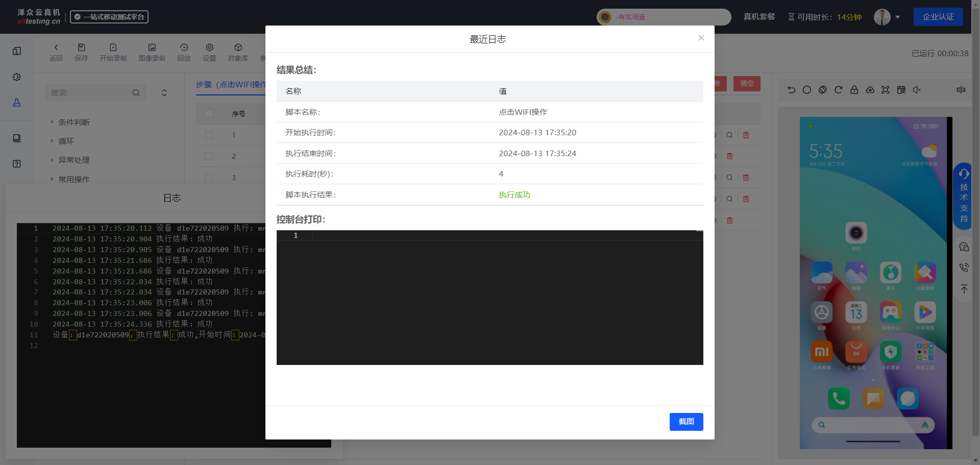Click the 企业认证 button
This screenshot has width=980, height=465.
click(x=938, y=17)
